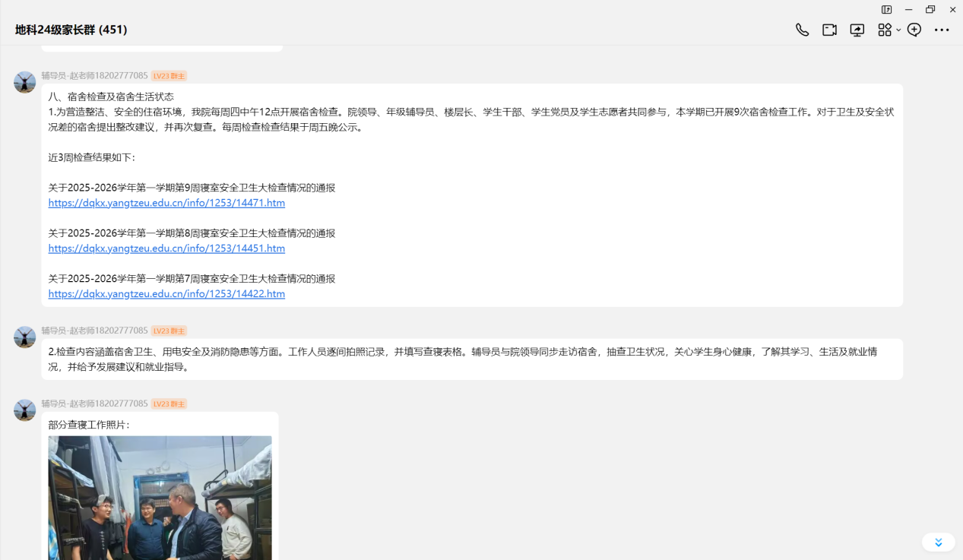Click the invite members plus bubble icon
This screenshot has width=963, height=560.
(914, 30)
